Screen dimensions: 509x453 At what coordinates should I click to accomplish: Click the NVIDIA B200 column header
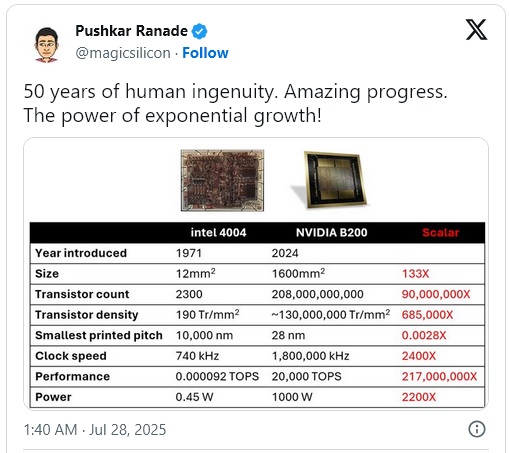(x=331, y=232)
